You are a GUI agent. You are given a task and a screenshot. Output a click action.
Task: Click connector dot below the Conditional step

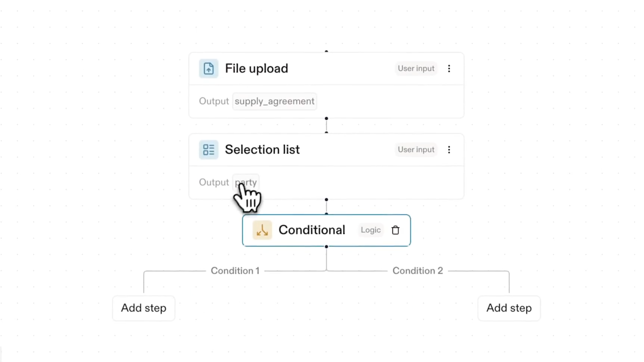pyautogui.click(x=326, y=247)
